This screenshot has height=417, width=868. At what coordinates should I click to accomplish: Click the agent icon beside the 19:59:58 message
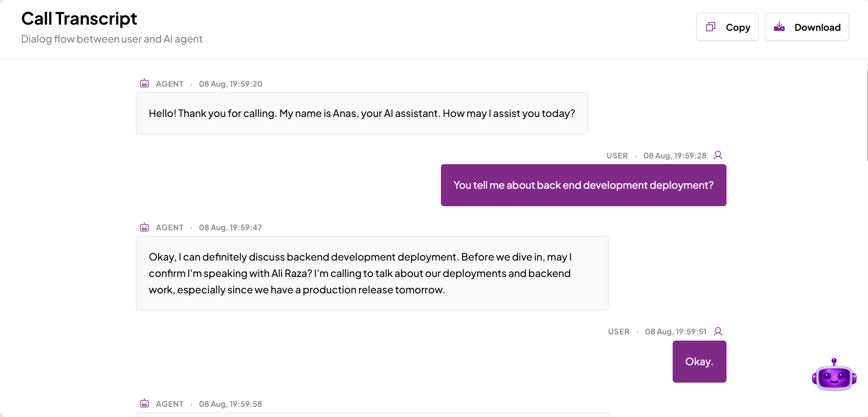(145, 403)
